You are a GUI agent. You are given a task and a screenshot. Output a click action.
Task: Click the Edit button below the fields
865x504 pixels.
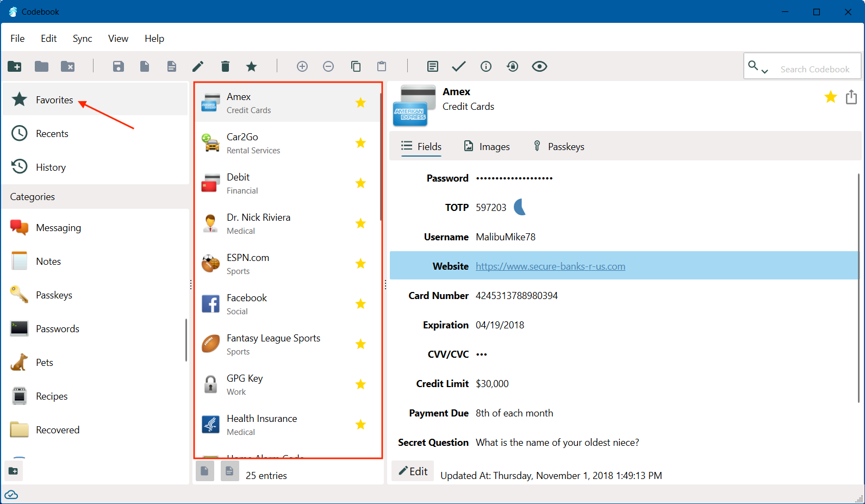tap(413, 471)
